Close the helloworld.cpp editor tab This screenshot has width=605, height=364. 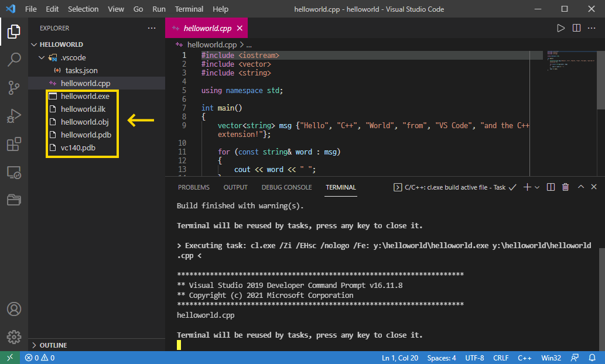point(240,28)
